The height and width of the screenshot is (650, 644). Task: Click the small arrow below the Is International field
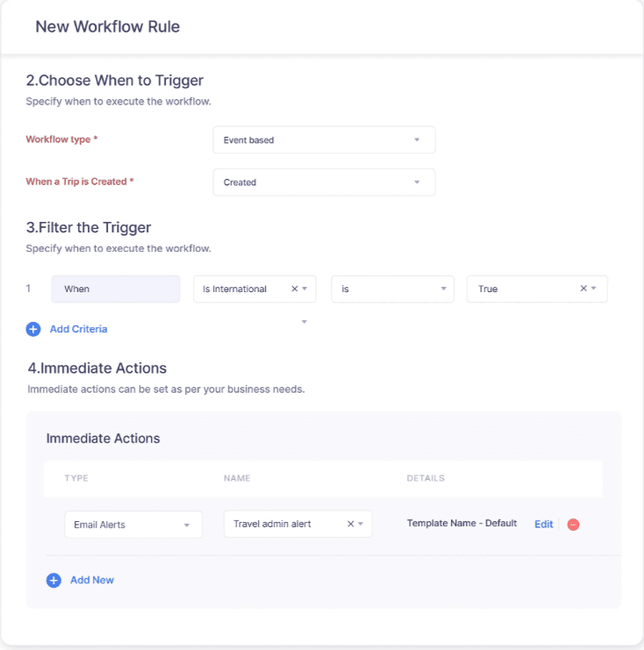coord(304,322)
